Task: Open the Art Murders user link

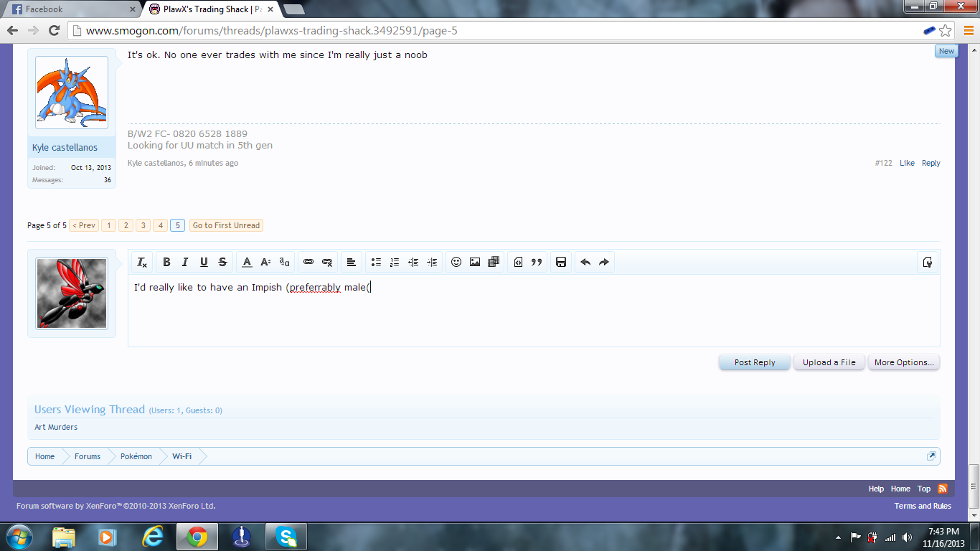Action: 56,427
